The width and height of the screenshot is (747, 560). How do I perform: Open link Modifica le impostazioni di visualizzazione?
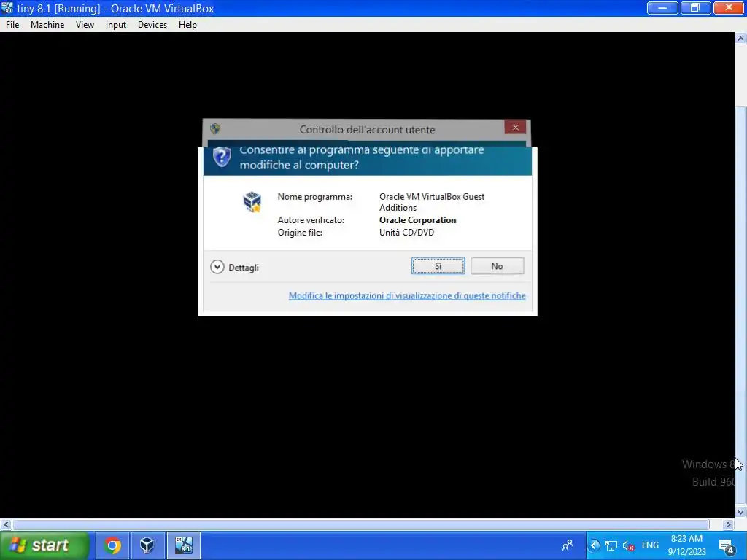(407, 296)
